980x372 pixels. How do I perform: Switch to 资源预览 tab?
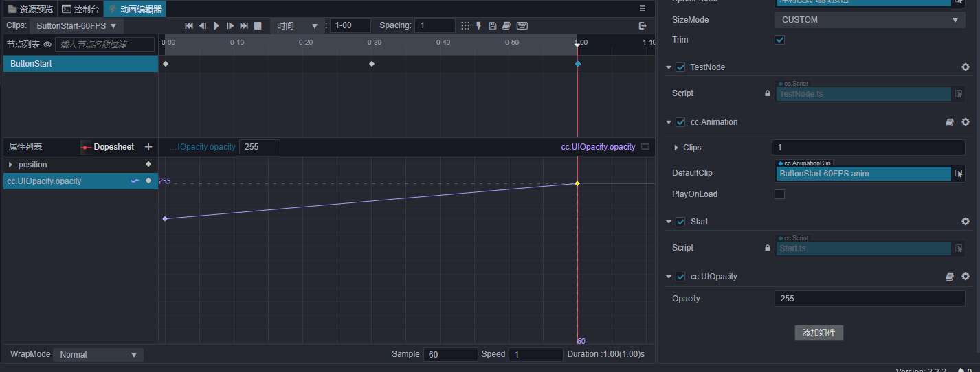[30, 9]
